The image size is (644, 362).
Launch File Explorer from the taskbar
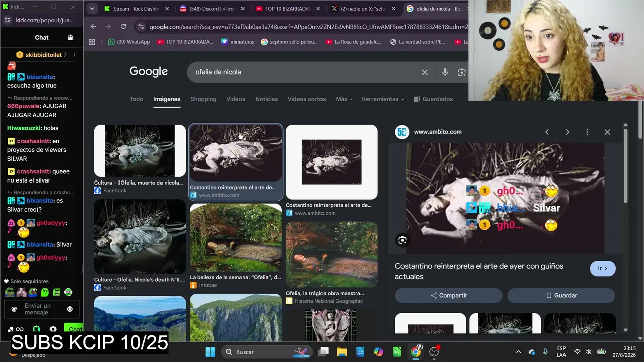342,352
